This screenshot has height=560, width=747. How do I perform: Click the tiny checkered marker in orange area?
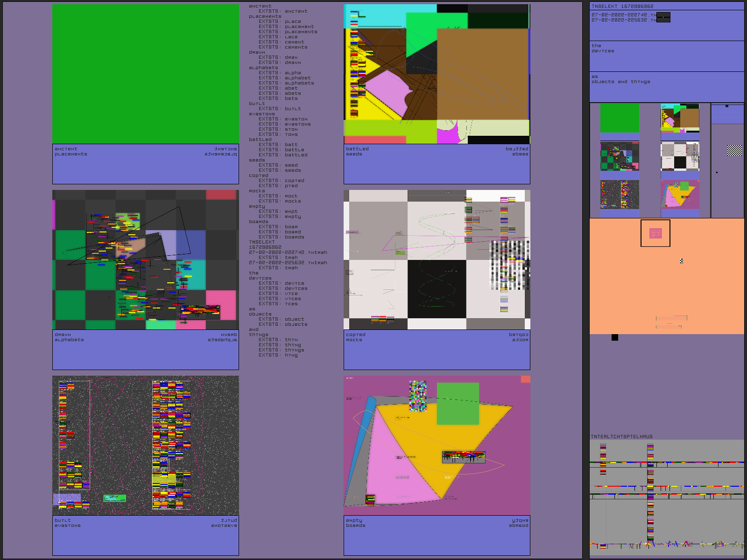[x=682, y=261]
